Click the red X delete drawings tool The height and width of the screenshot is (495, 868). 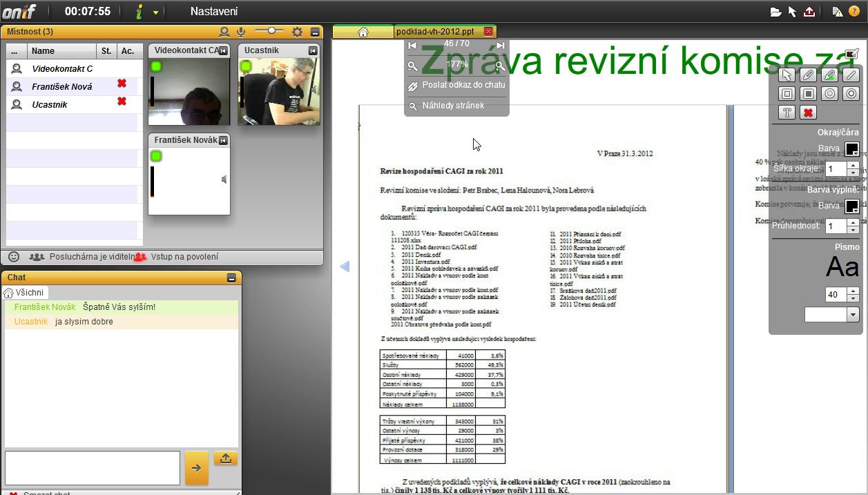[808, 112]
